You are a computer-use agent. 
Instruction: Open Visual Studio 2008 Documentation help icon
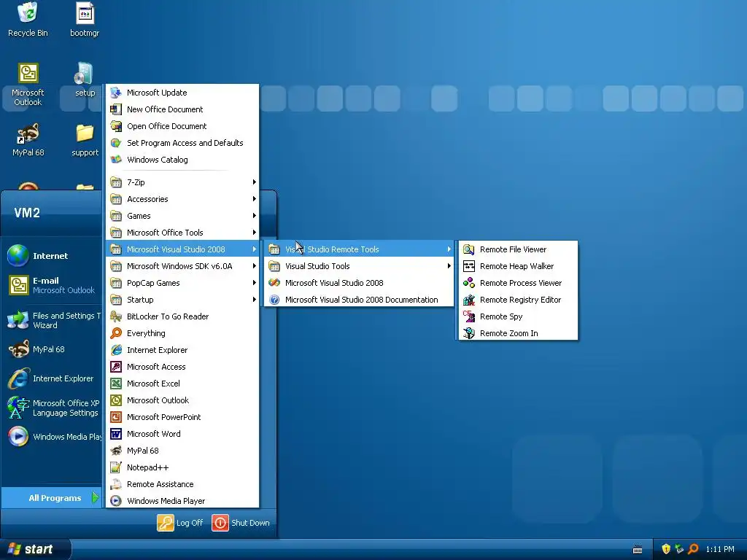274,300
